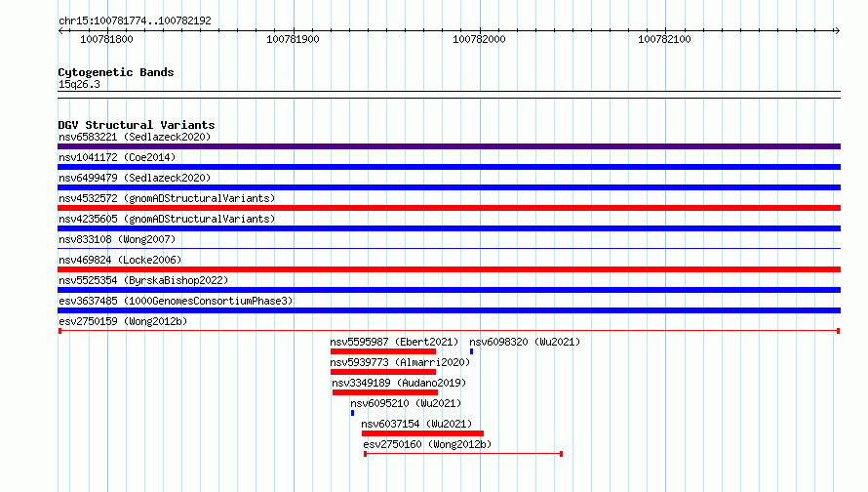The image size is (868, 492).
Task: Select the 15q26.3 band label
Action: (x=79, y=84)
